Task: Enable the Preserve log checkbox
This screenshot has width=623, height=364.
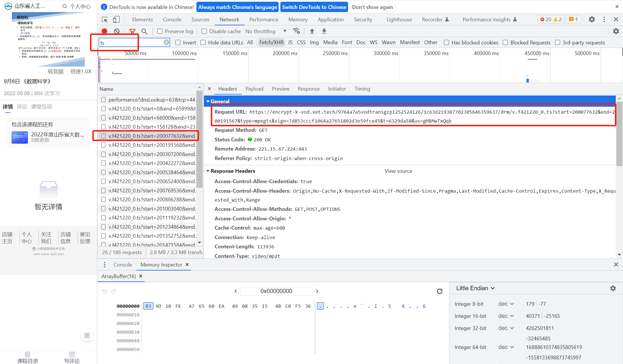Action: point(160,31)
